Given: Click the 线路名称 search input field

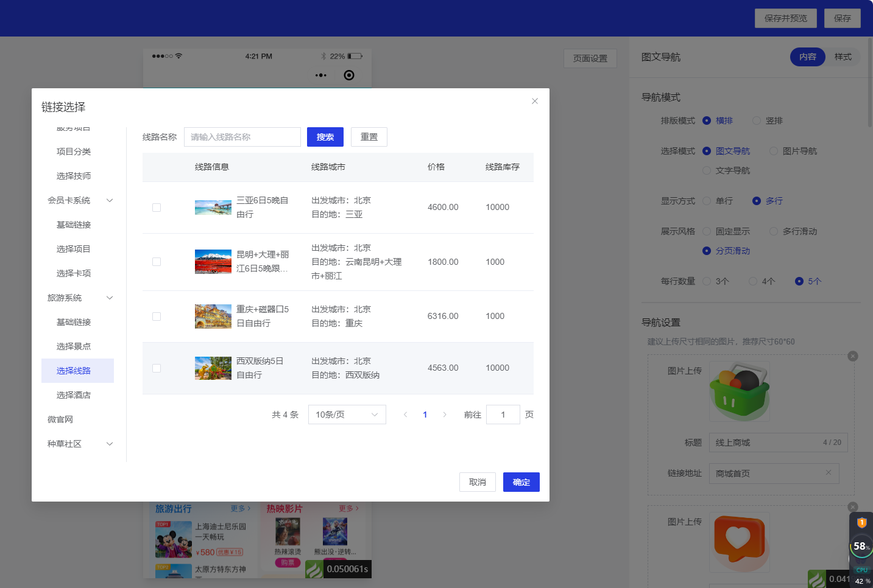Looking at the screenshot, I should tap(242, 137).
